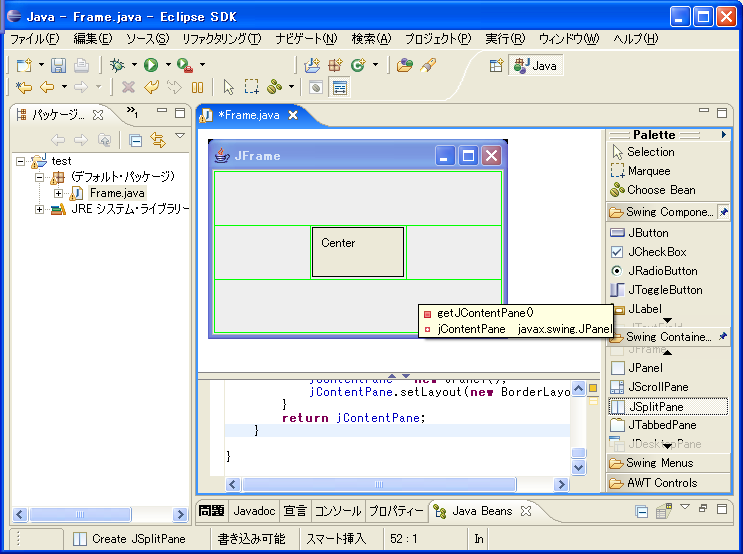Toggle the source view toolbar icon
743x554 pixels.
[340, 88]
